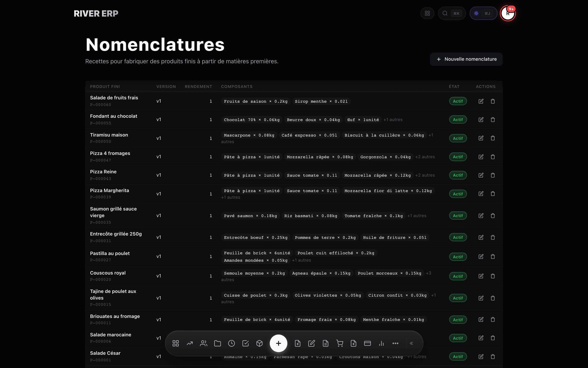This screenshot has width=588, height=368.
Task: Click the RIVER ERP logo
Action: [x=96, y=13]
